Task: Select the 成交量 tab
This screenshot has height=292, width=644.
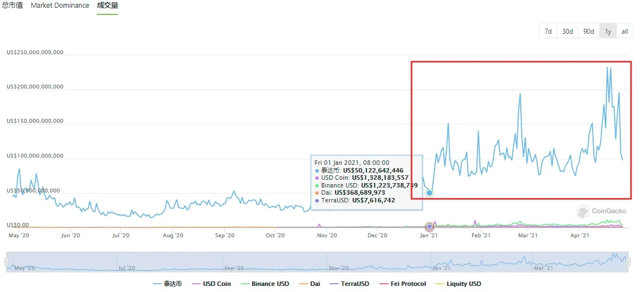Action: point(107,6)
